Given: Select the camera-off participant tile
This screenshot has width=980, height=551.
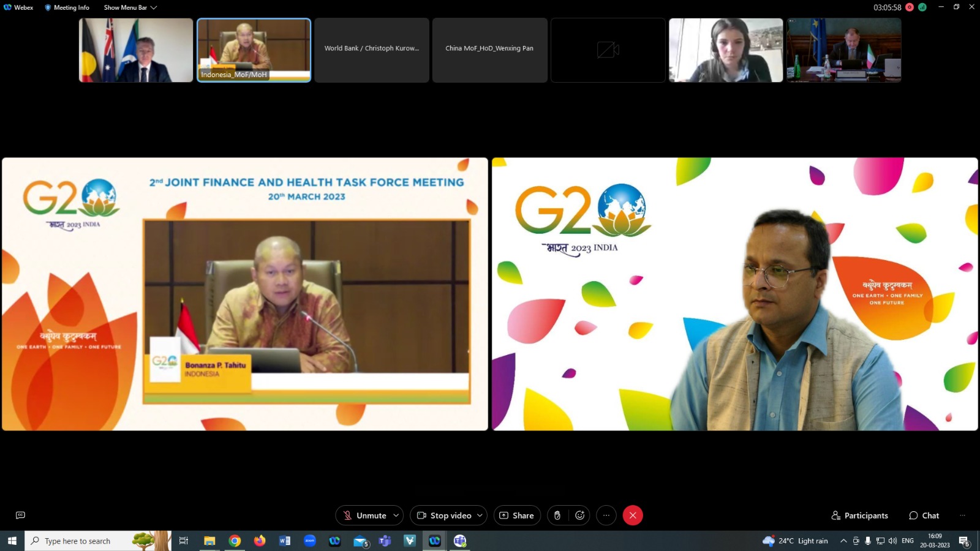Looking at the screenshot, I should pos(608,50).
